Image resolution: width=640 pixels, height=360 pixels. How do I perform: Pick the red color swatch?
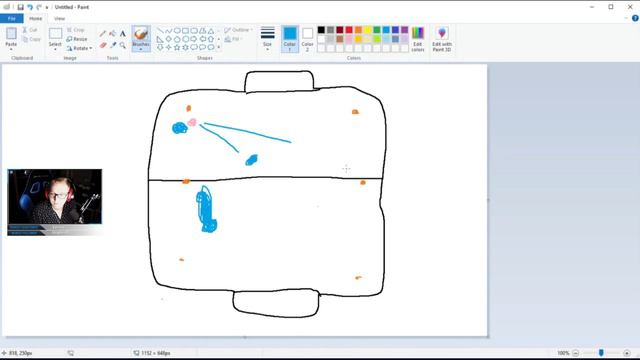click(349, 30)
